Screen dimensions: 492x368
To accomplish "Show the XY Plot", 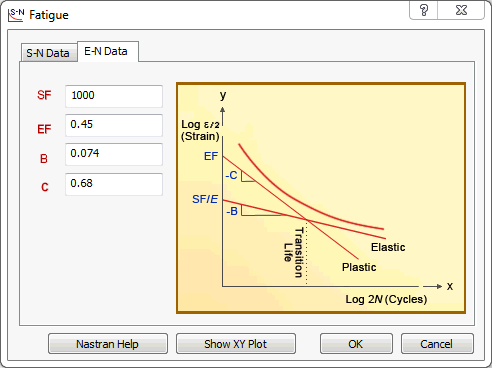I will [236, 344].
